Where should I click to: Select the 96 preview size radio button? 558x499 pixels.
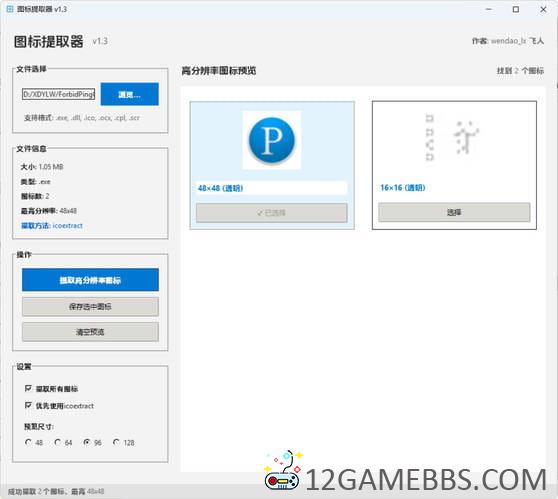pyautogui.click(x=86, y=442)
